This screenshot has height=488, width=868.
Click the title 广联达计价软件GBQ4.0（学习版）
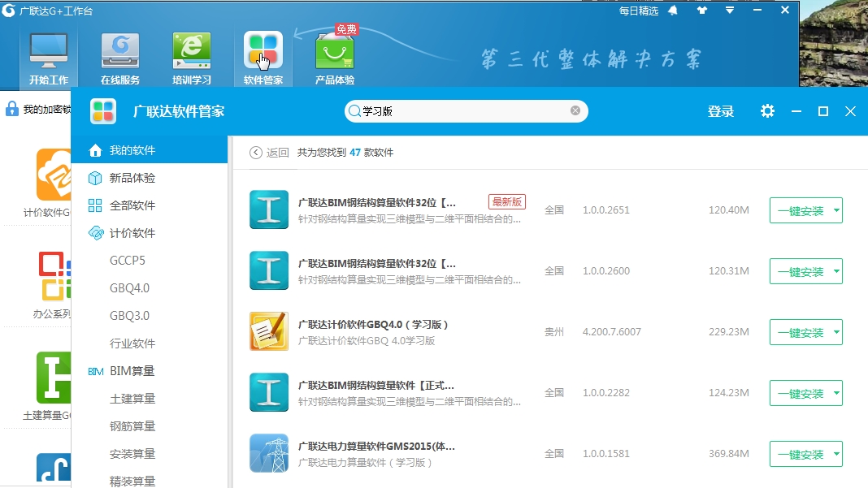pos(373,324)
